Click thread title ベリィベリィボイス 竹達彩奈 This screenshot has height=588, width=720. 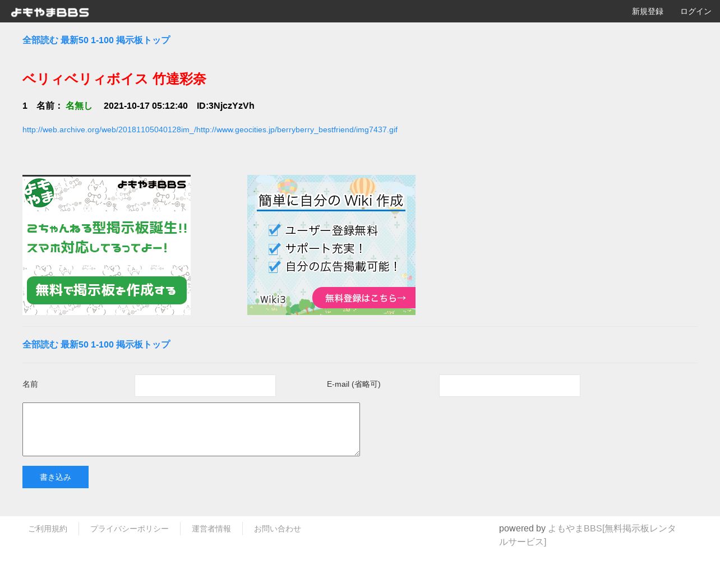pos(114,79)
